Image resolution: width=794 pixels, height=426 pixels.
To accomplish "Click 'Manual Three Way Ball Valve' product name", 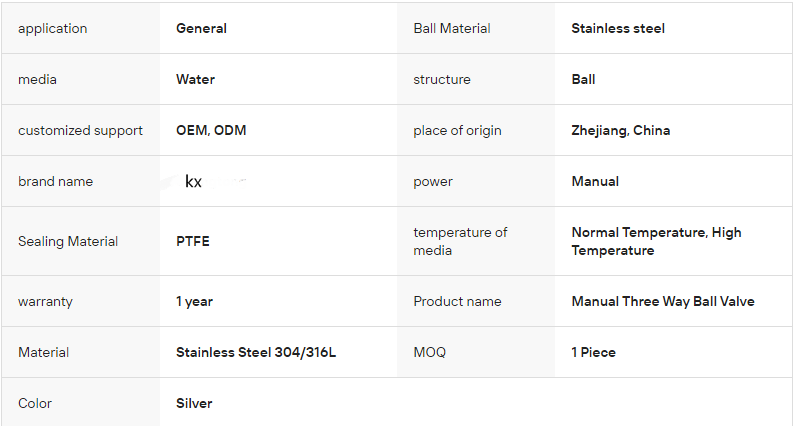I will point(663,301).
